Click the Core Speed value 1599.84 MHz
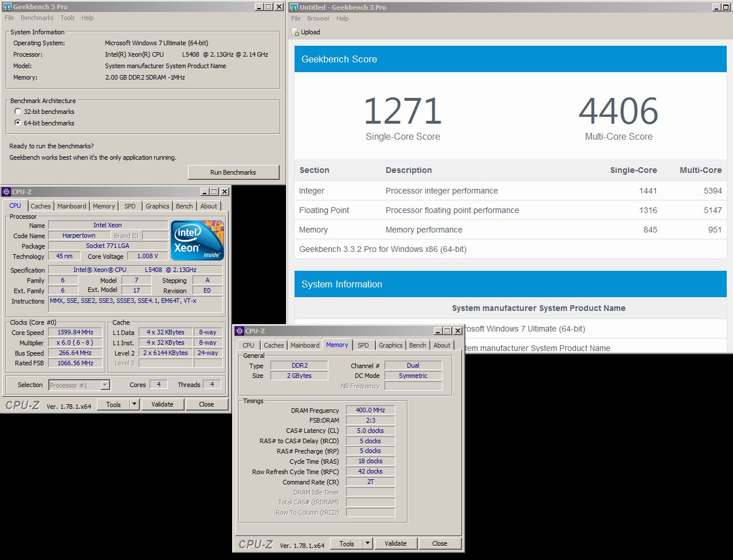This screenshot has height=560, width=733. point(76,332)
